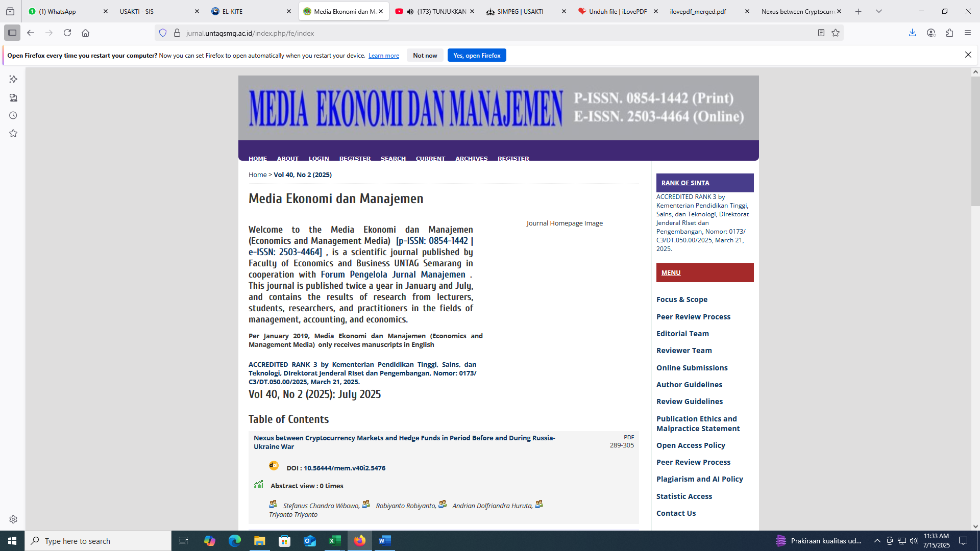Open Plagiarism and AI Policy link
The width and height of the screenshot is (980, 551).
pos(699,479)
